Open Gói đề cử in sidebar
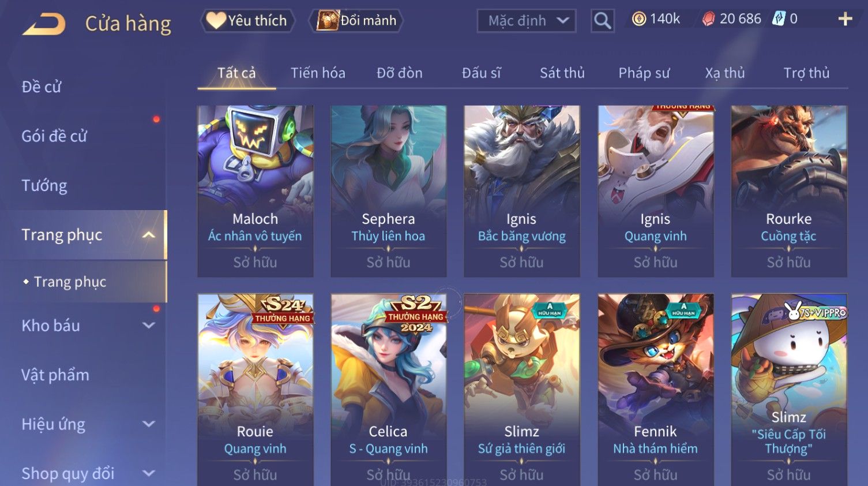The width and height of the screenshot is (868, 486). click(54, 136)
